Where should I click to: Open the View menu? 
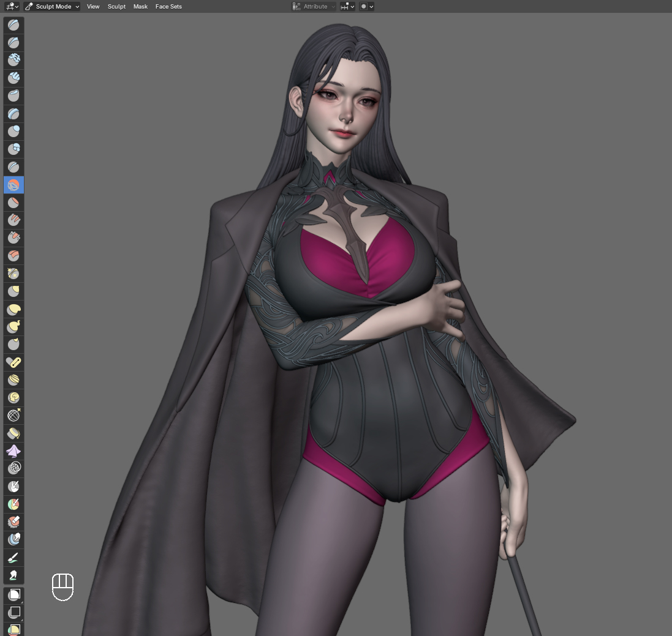pyautogui.click(x=93, y=6)
